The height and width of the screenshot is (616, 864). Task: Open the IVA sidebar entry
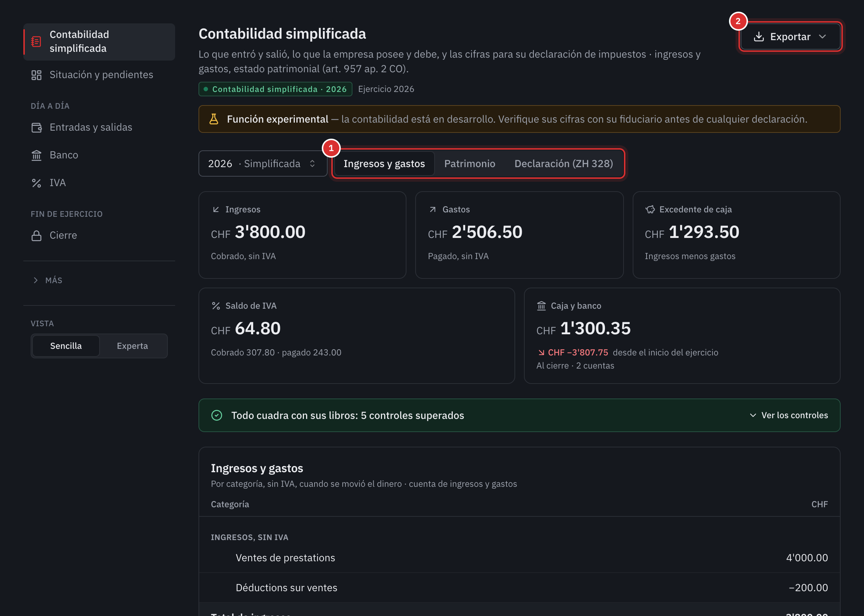tap(99, 183)
